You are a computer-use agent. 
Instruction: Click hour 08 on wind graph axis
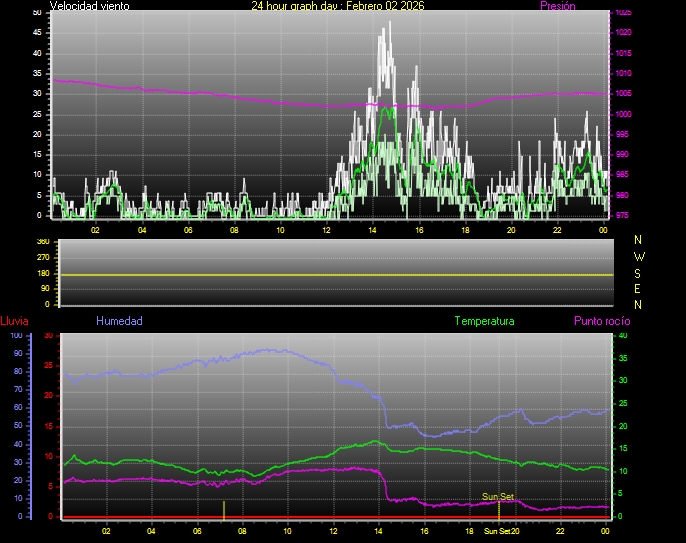pos(234,230)
